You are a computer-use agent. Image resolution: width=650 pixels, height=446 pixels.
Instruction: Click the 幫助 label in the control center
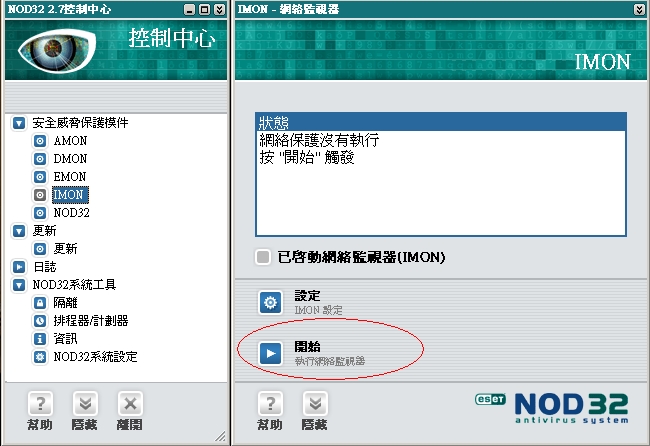tap(40, 425)
